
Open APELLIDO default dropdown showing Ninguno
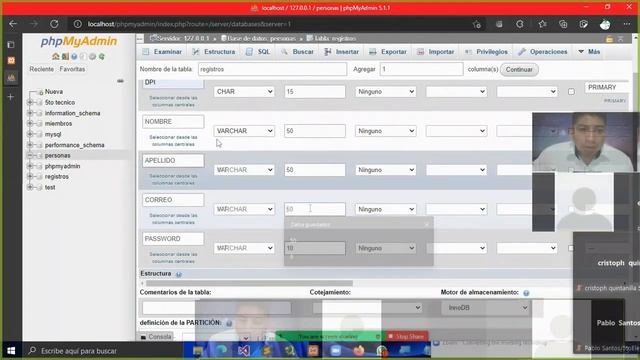click(x=385, y=170)
